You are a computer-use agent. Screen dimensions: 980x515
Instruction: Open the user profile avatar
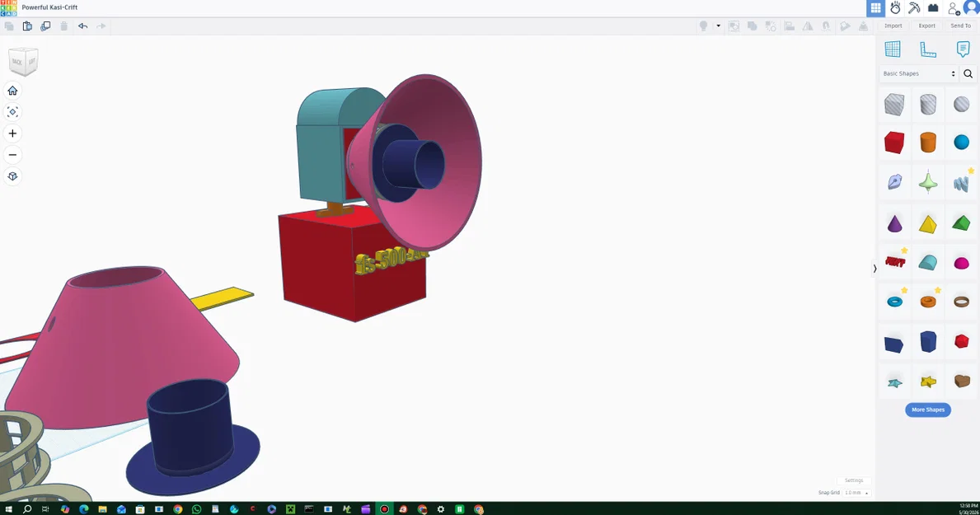[972, 7]
